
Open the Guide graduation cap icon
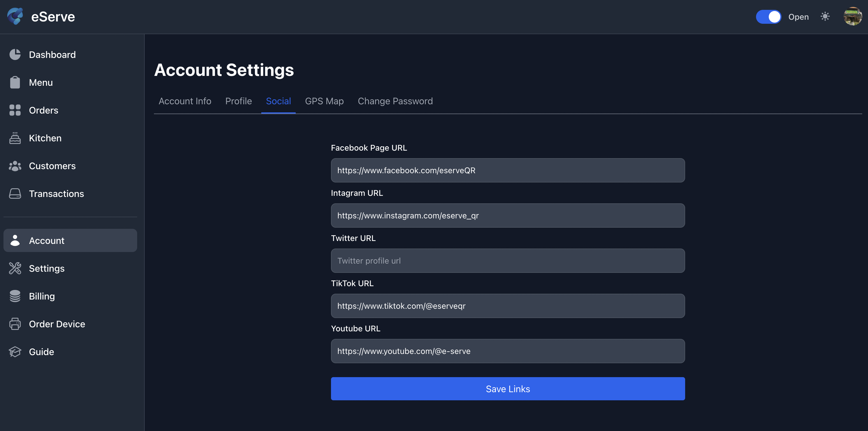point(15,352)
